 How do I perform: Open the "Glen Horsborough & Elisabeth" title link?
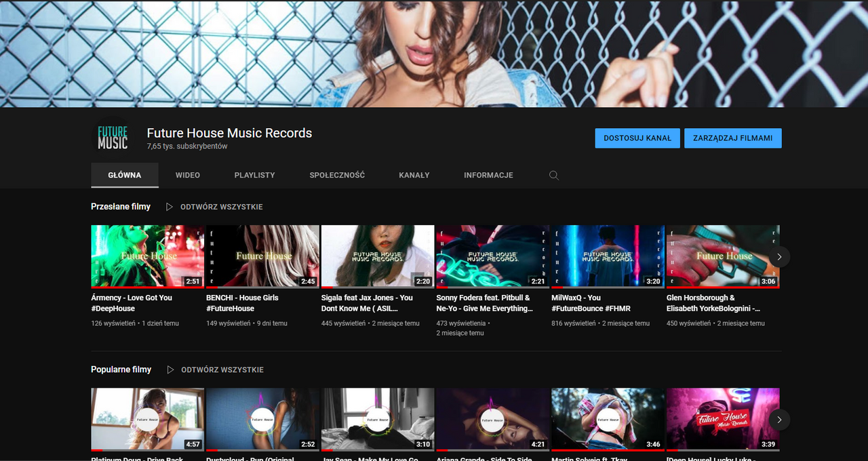713,303
